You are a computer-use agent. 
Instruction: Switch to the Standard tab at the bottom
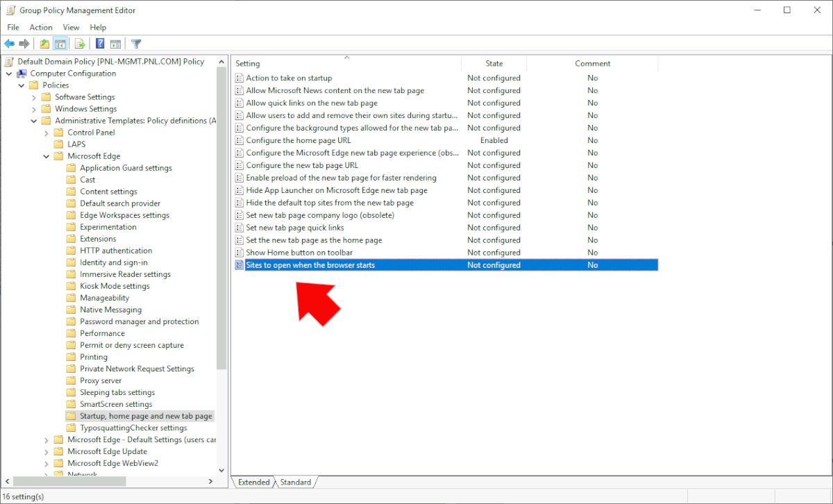[x=296, y=482]
